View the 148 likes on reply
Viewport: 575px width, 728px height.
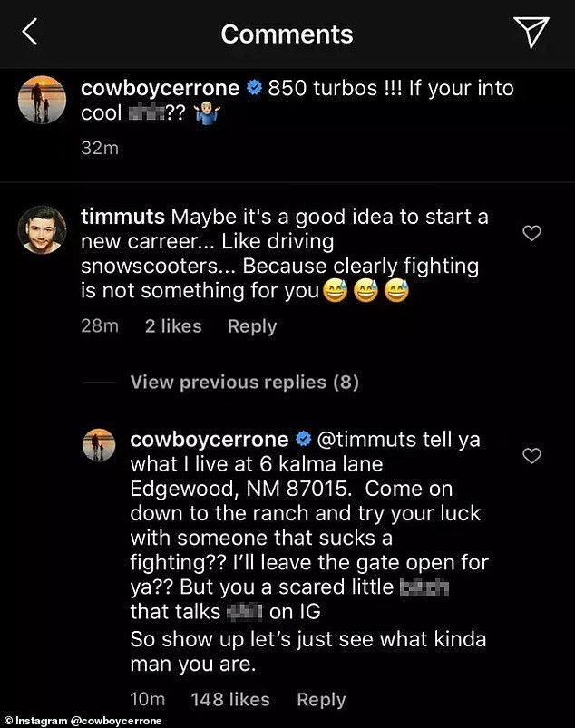point(229,700)
